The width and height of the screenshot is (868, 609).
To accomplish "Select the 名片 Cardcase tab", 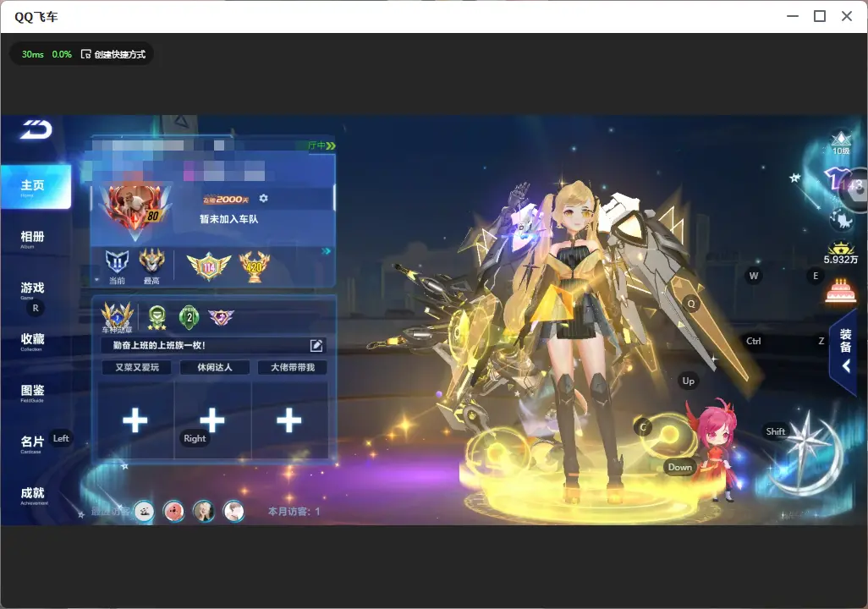I will point(32,443).
